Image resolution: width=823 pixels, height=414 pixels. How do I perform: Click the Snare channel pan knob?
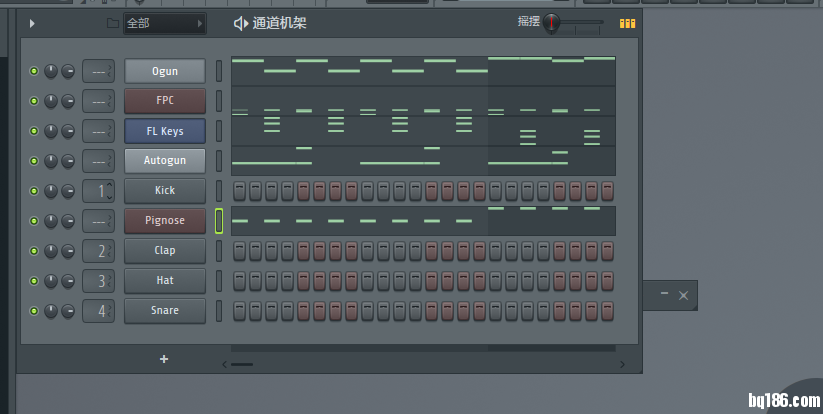coord(51,311)
